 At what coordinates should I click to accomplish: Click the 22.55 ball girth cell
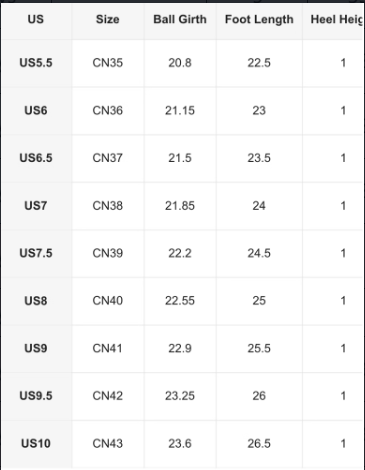(x=180, y=301)
